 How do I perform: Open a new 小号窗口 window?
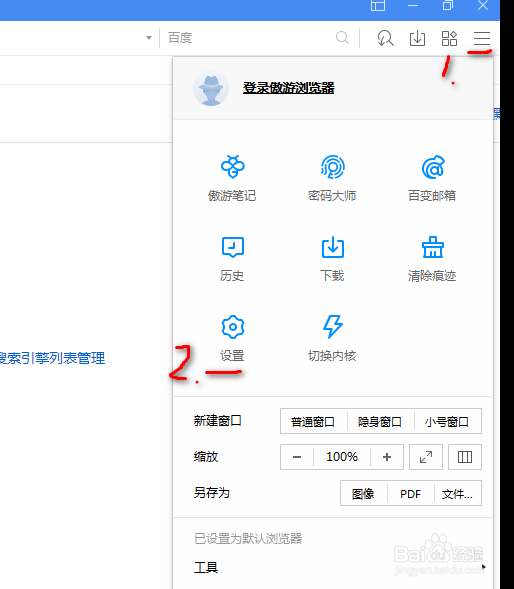coord(447,421)
